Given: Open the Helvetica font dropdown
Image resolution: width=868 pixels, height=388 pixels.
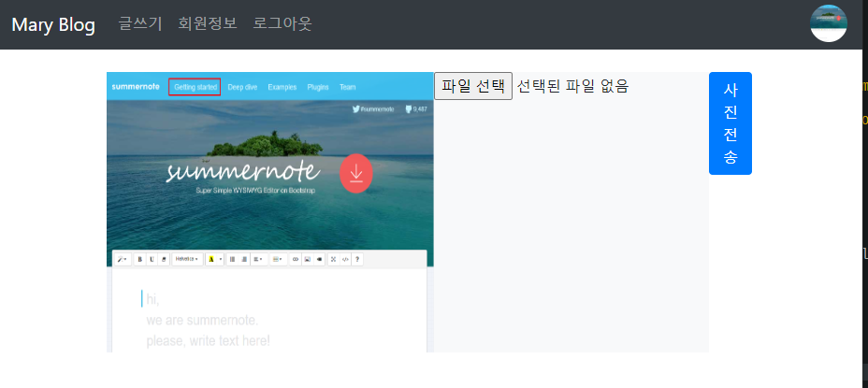Looking at the screenshot, I should pyautogui.click(x=187, y=259).
